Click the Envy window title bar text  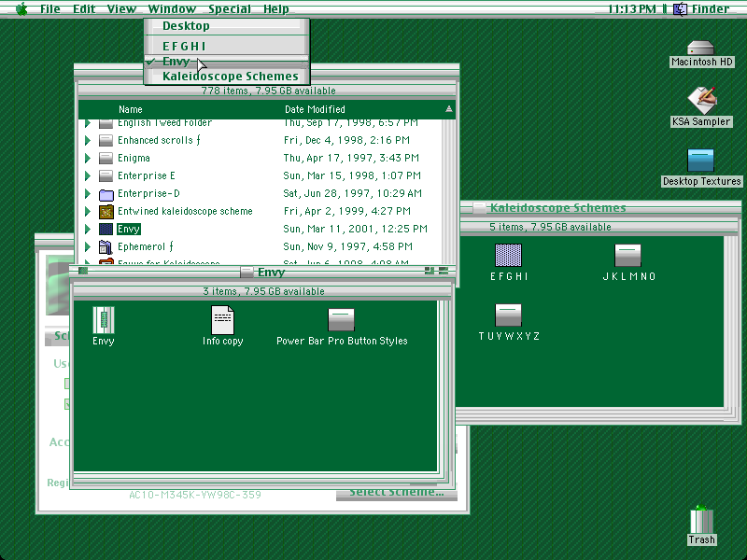(x=271, y=273)
